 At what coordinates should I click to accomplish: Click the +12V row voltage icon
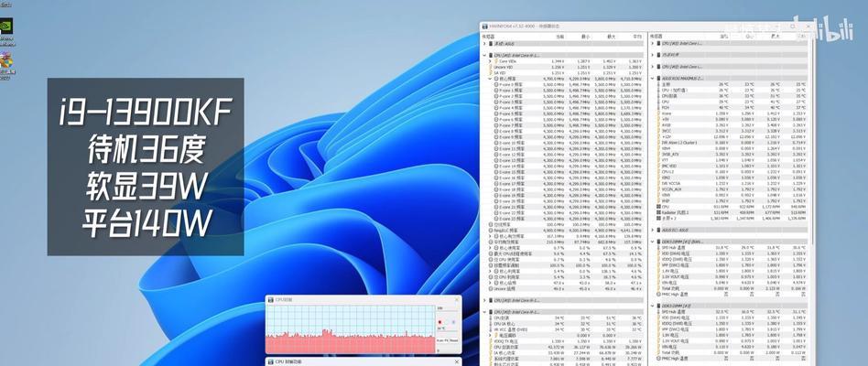click(x=658, y=136)
